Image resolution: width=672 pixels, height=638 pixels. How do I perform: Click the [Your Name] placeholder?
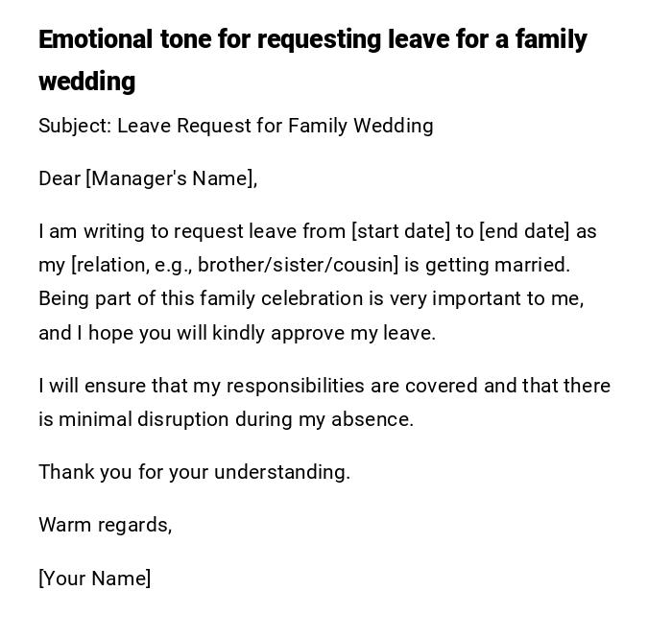[x=95, y=579]
